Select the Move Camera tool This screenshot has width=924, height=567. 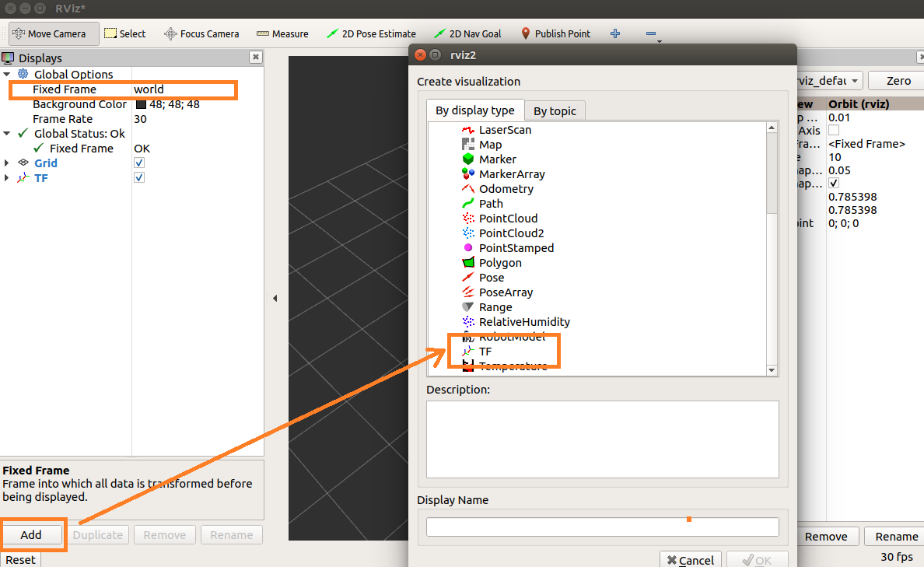[54, 33]
